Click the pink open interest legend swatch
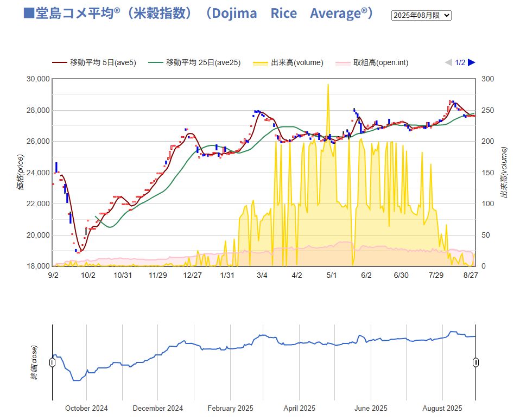 coord(343,63)
